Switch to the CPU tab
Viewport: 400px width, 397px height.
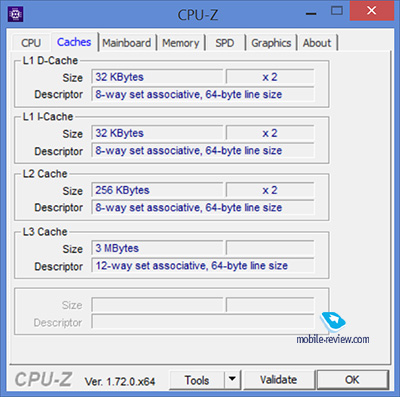(x=31, y=43)
